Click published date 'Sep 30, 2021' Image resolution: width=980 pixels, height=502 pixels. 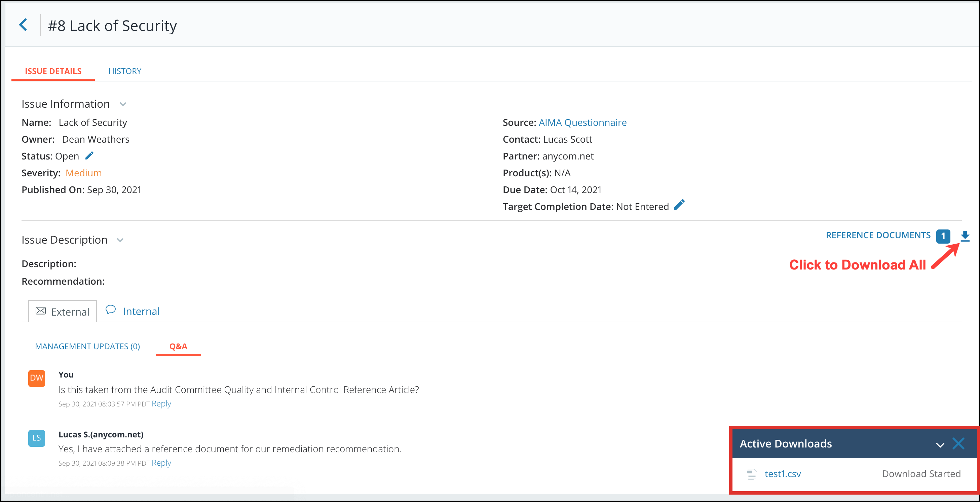coord(114,189)
